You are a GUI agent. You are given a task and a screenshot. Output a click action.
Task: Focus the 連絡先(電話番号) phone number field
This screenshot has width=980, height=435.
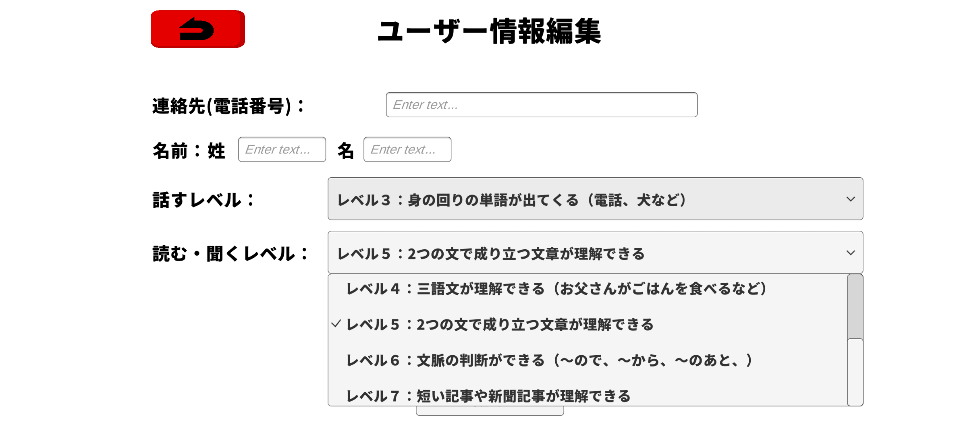tap(541, 105)
